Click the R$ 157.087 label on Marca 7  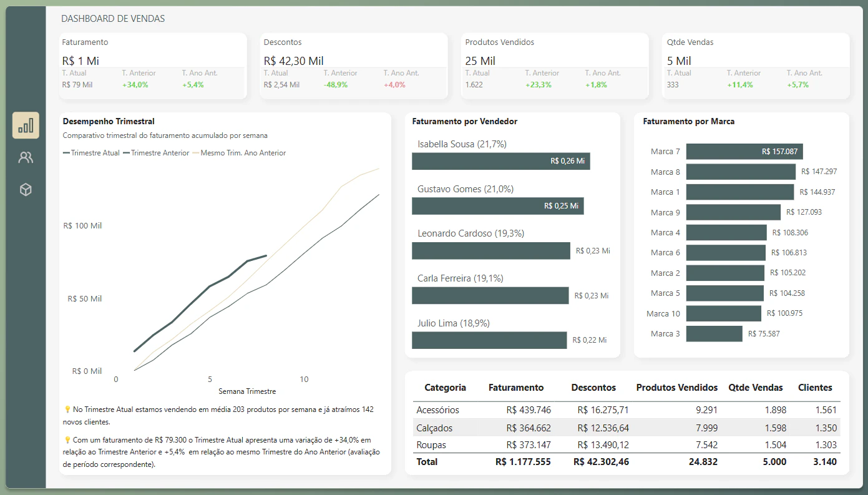[x=780, y=152]
